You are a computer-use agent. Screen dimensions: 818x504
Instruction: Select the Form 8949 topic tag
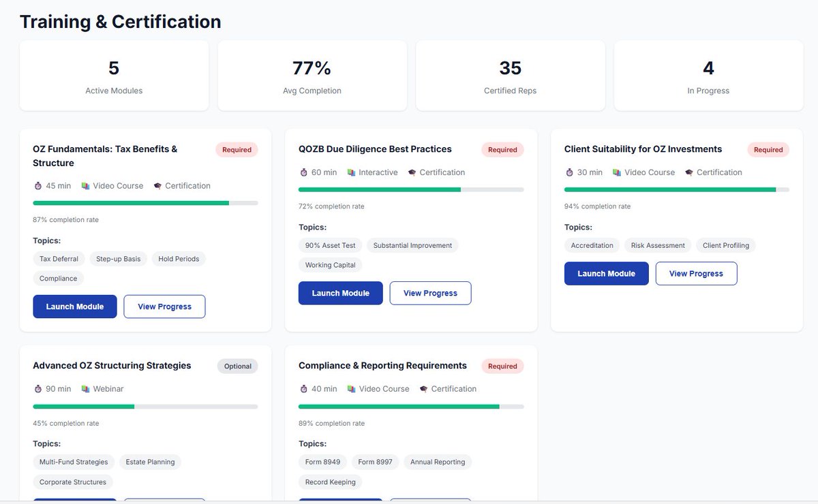point(323,462)
